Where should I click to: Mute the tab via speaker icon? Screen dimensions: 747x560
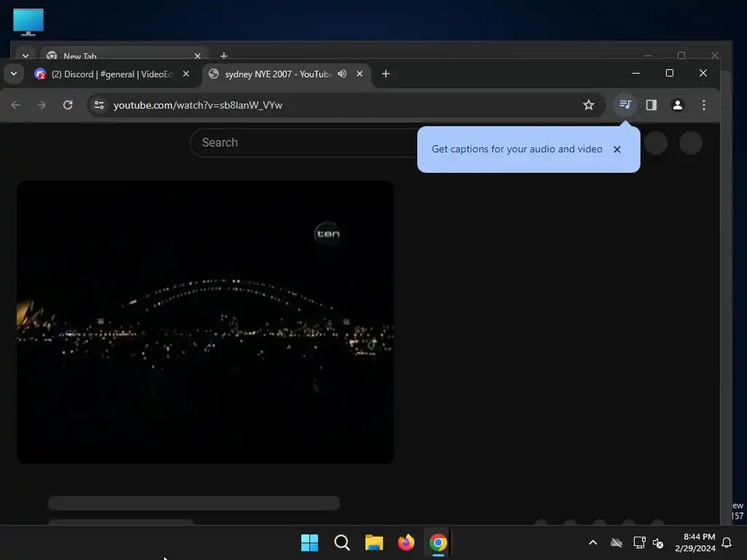pos(342,74)
